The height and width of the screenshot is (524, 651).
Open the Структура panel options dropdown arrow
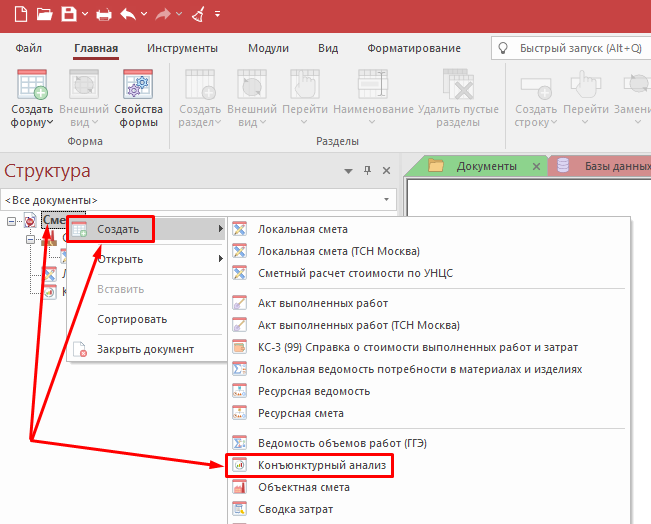point(349,171)
